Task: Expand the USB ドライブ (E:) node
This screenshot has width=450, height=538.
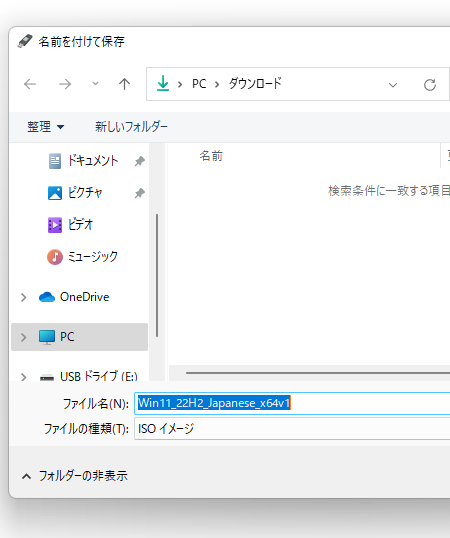Action: tap(23, 377)
